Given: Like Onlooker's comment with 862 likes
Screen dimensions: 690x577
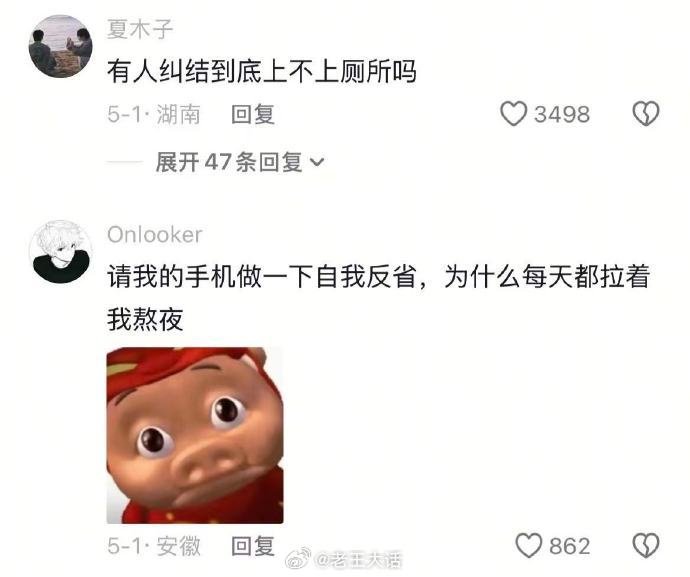Looking at the screenshot, I should point(528,546).
